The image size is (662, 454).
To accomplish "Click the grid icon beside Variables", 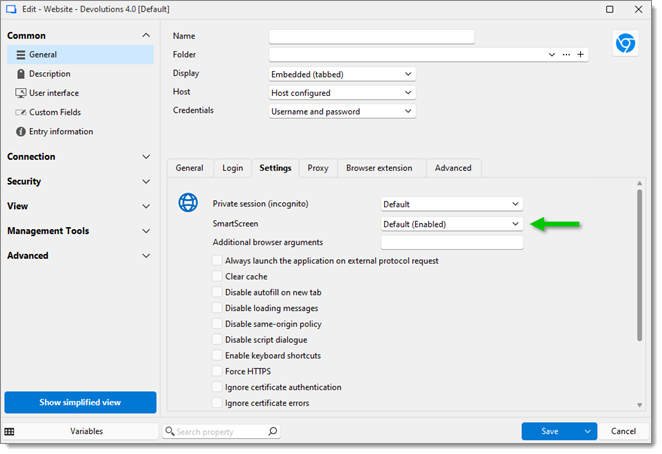I will click(x=9, y=431).
